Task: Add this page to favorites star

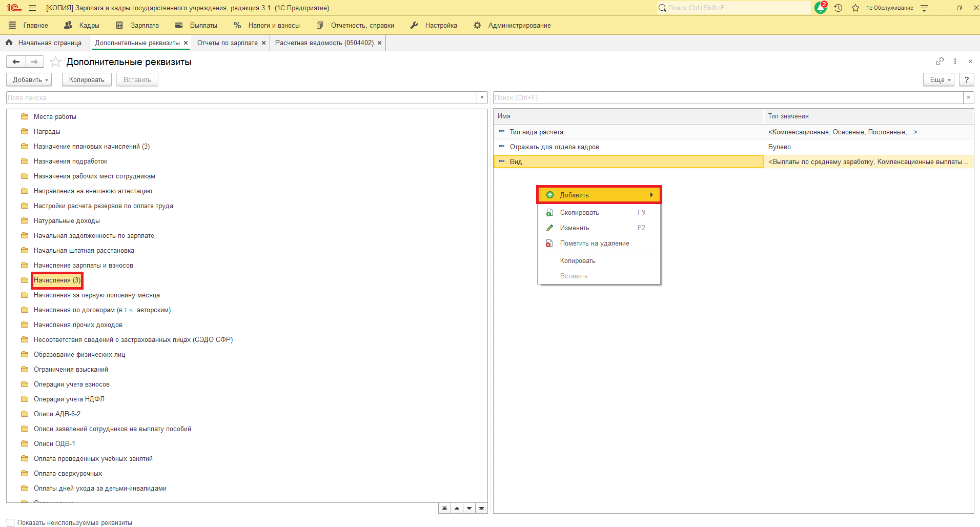Action: click(x=56, y=62)
